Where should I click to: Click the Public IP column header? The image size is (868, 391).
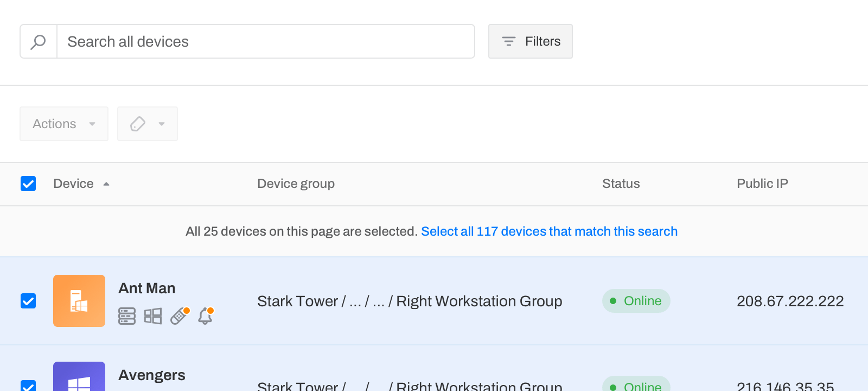pyautogui.click(x=762, y=184)
